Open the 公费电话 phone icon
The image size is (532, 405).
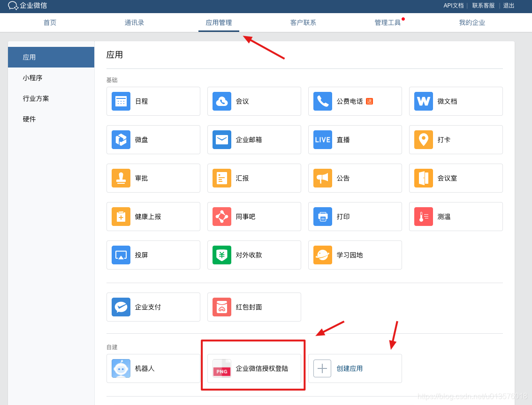coord(322,101)
